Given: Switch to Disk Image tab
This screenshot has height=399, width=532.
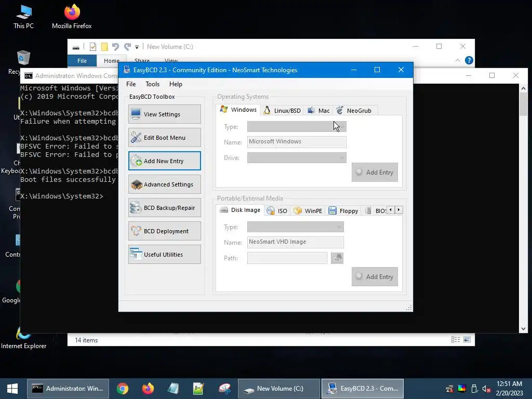Looking at the screenshot, I should coord(240,210).
